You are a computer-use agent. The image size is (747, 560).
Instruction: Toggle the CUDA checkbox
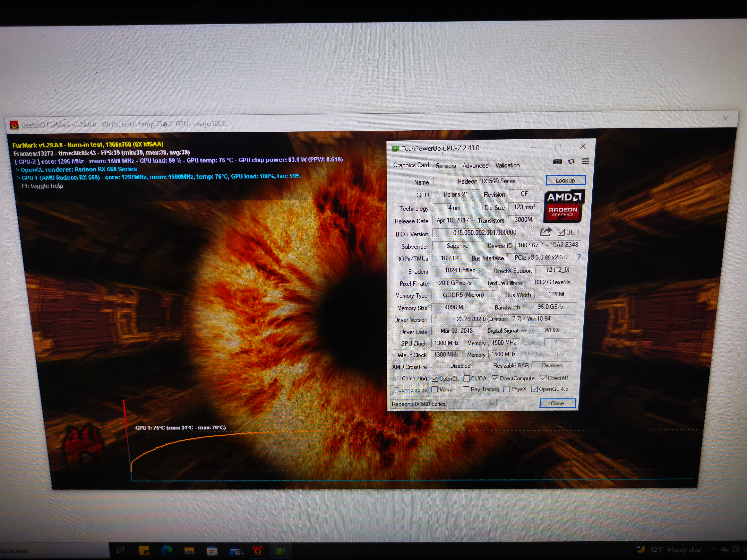point(467,378)
